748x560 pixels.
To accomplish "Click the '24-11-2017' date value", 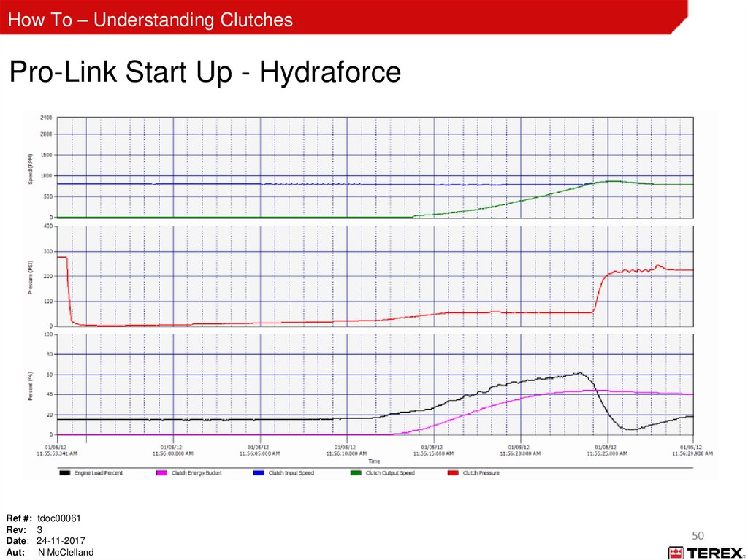I will (61, 541).
